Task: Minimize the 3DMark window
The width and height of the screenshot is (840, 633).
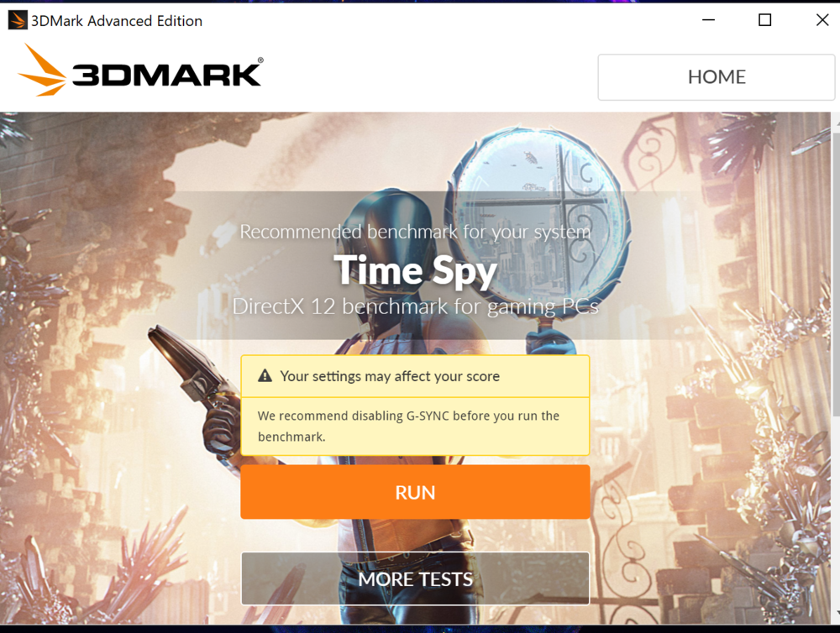Action: 708,20
